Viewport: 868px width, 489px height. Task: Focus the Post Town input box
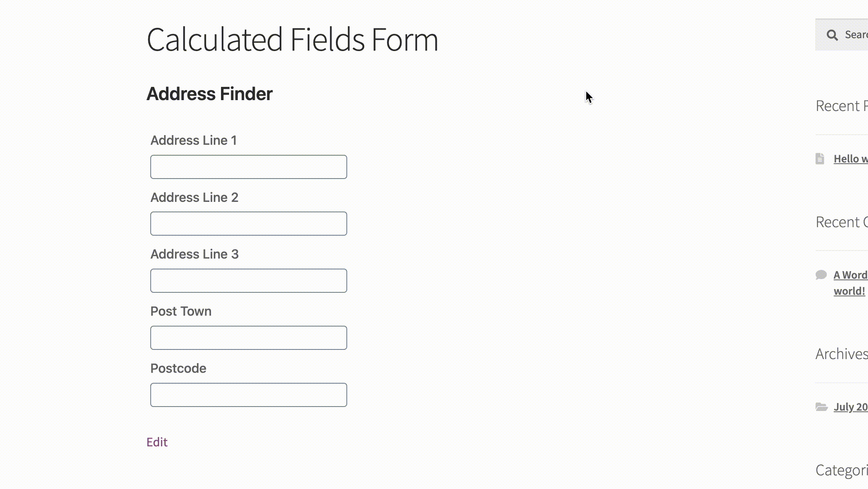pyautogui.click(x=248, y=337)
